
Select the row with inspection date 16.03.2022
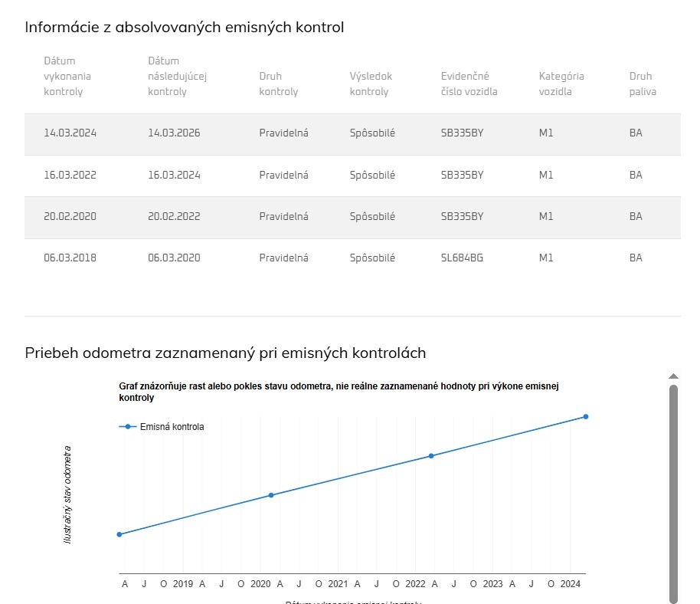[352, 175]
